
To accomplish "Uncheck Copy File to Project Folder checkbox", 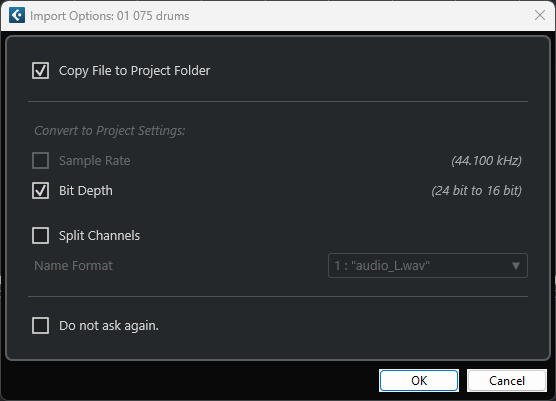I will (40, 71).
